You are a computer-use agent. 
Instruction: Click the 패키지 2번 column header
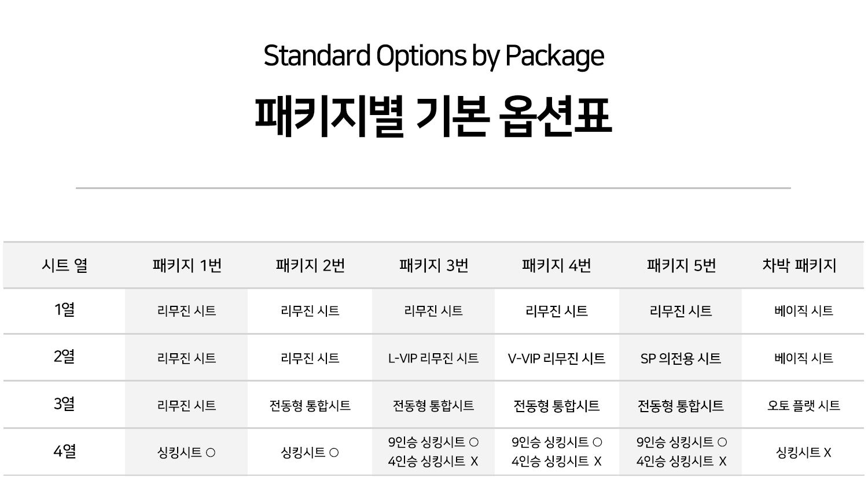pos(310,265)
